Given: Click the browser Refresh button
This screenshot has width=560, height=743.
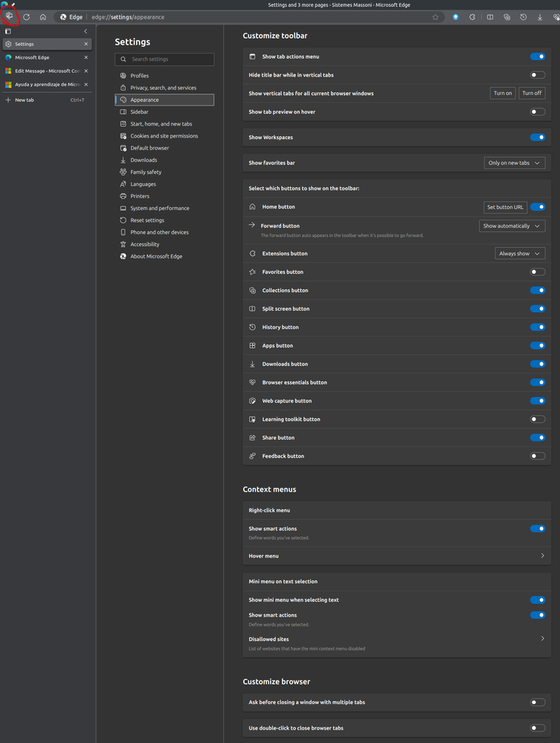Looking at the screenshot, I should coord(27,16).
